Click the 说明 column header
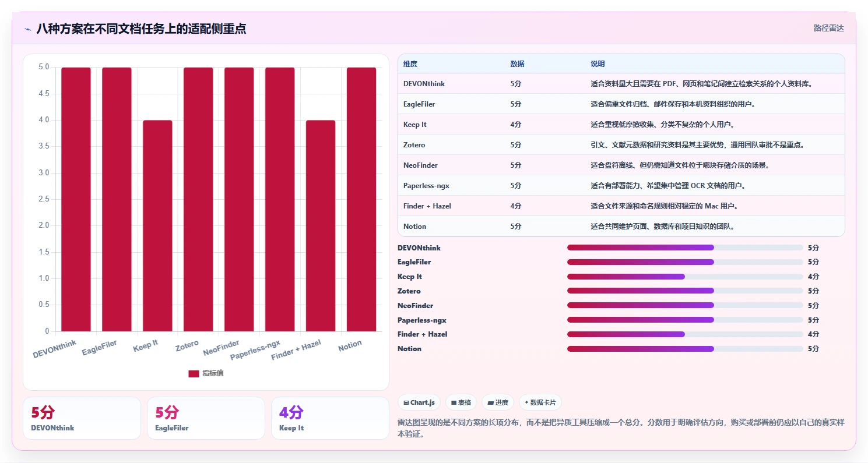Viewport: 868px width, 463px height. point(598,63)
